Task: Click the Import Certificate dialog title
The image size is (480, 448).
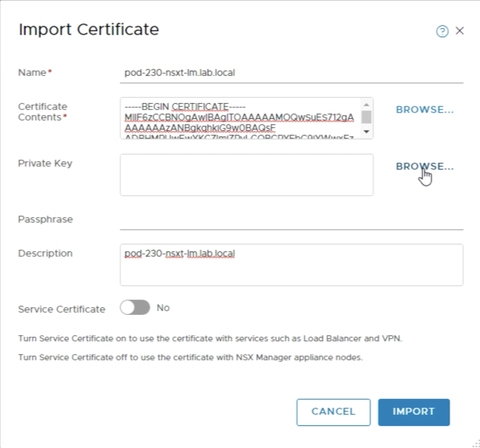Action: [89, 30]
